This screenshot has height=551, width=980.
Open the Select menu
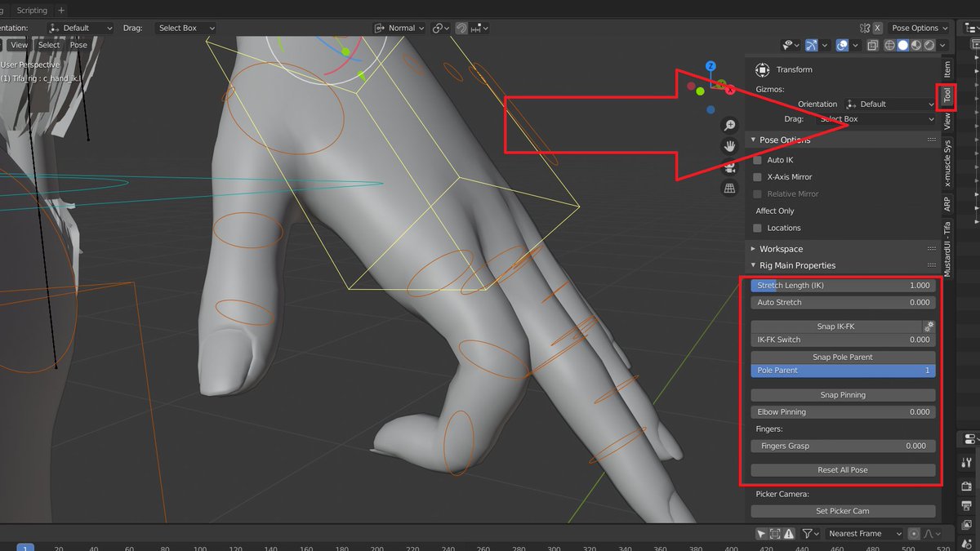[x=49, y=45]
